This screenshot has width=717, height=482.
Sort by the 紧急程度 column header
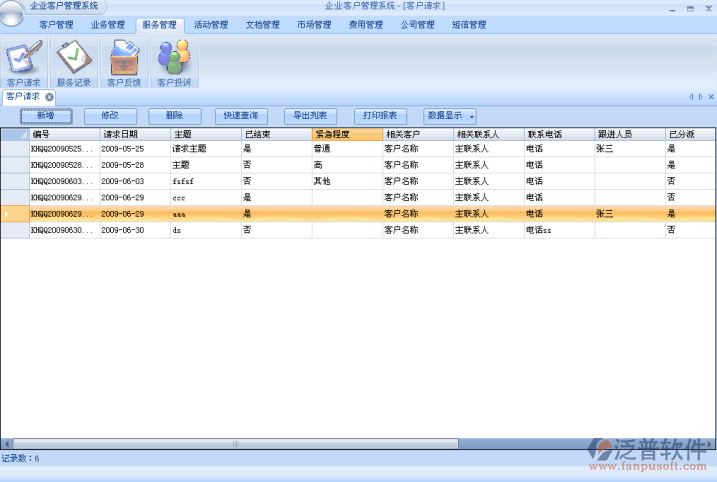coord(346,133)
